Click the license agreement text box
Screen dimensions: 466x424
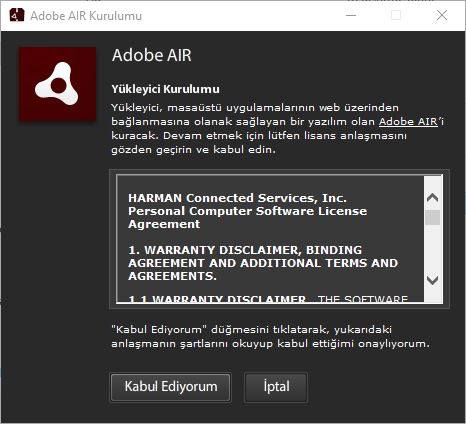tap(270, 239)
